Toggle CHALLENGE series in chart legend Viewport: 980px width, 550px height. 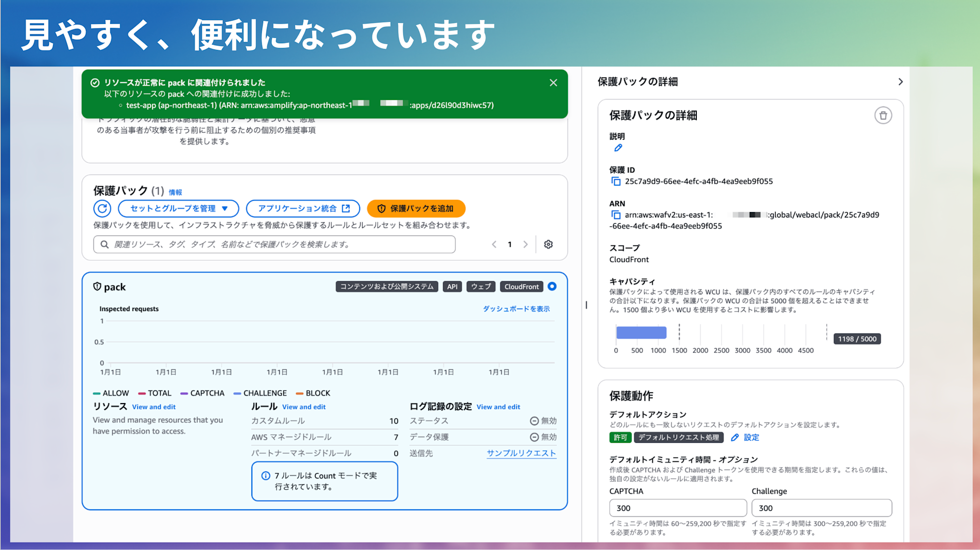(260, 393)
